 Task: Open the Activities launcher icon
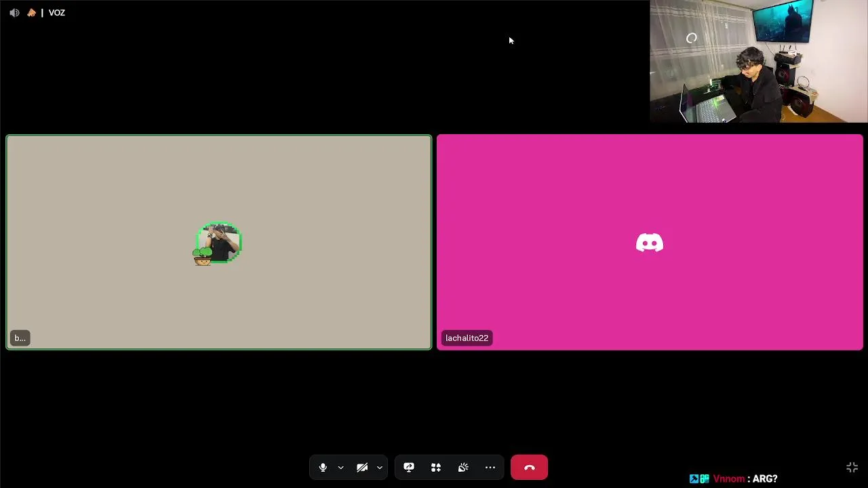click(x=436, y=468)
